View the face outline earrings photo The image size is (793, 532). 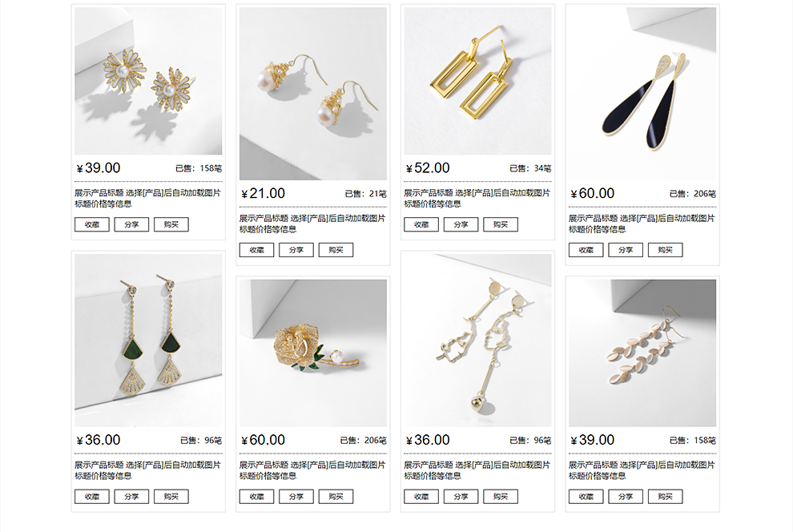(x=478, y=341)
